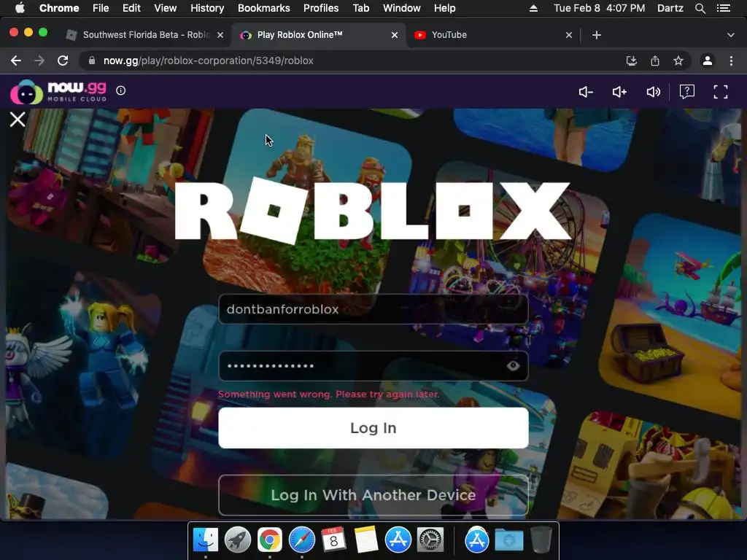Open now.gg help question icon
This screenshot has height=560, width=747.
687,91
